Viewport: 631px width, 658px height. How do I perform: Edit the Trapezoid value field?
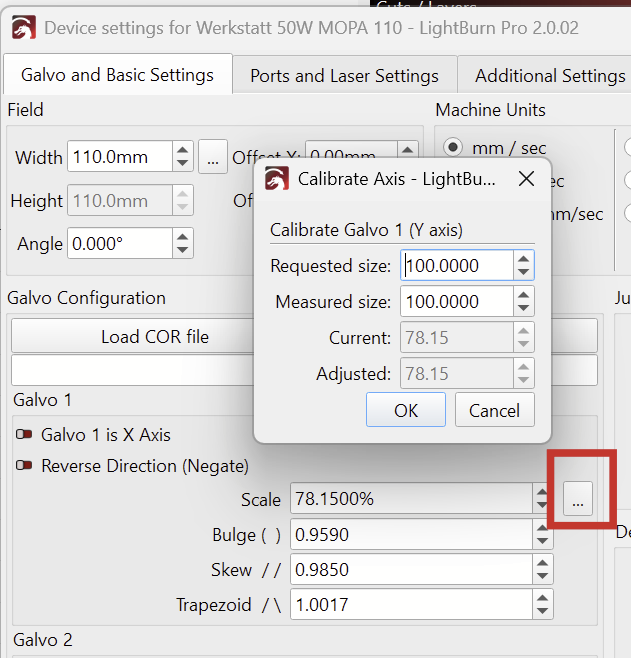click(x=411, y=604)
